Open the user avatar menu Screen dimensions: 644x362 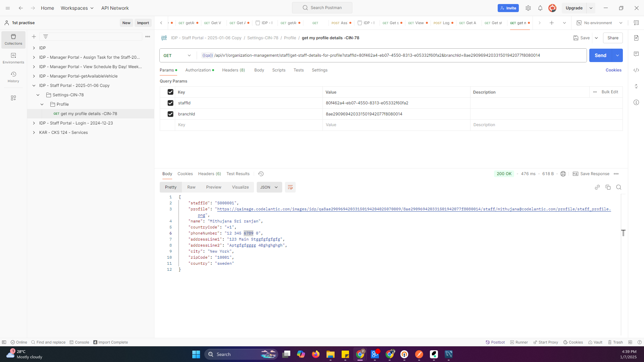pos(552,8)
